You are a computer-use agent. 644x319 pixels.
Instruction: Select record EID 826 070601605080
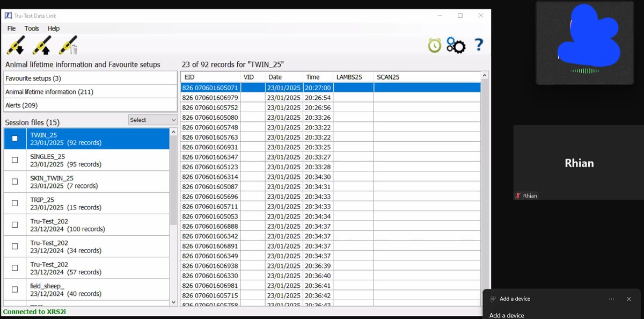point(331,117)
